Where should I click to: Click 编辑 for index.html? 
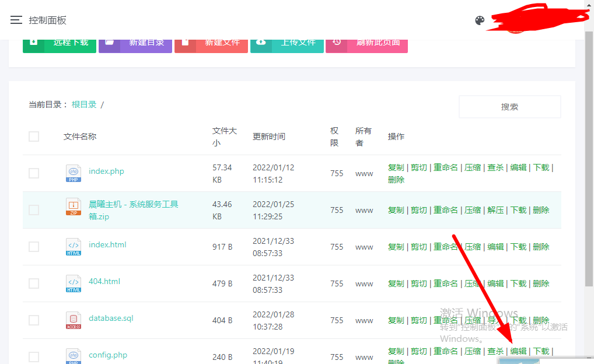pyautogui.click(x=495, y=247)
